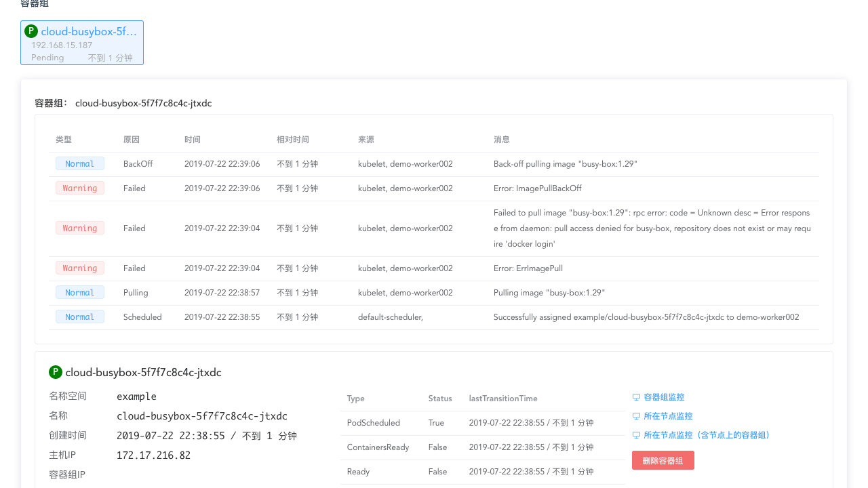
Task: Click the 消息 column header
Action: (x=502, y=140)
